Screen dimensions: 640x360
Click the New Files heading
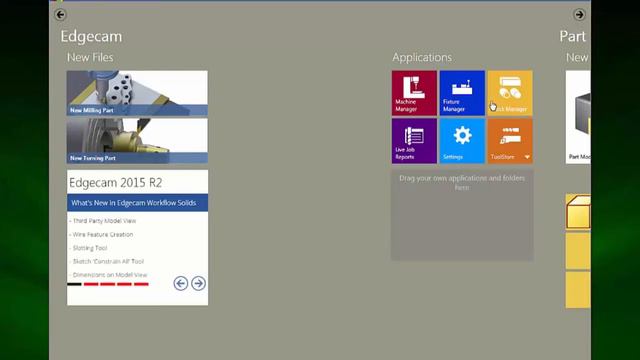point(90,57)
